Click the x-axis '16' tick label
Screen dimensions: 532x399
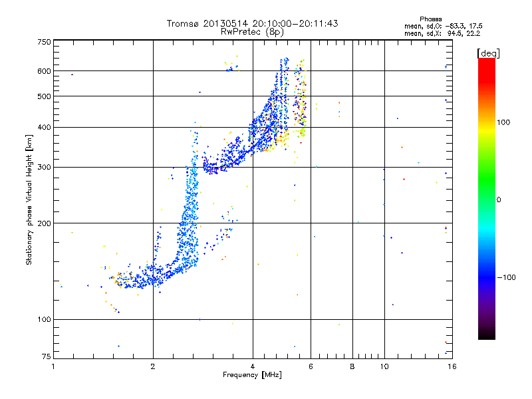pos(452,366)
